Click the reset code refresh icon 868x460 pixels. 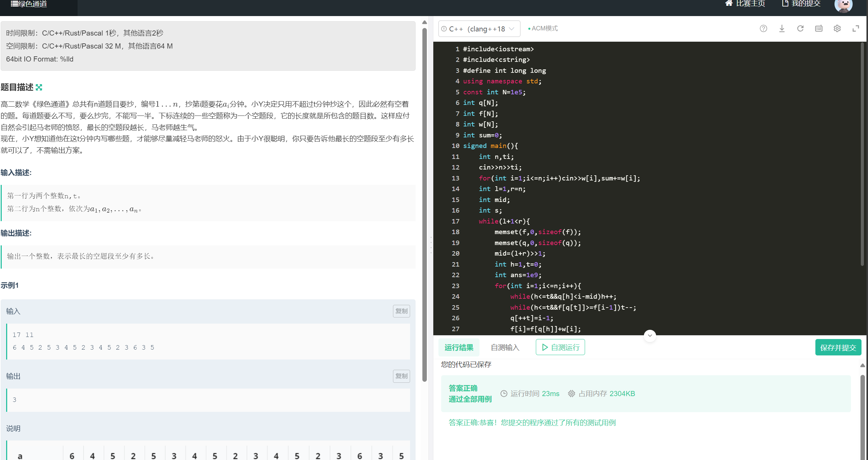(x=800, y=29)
